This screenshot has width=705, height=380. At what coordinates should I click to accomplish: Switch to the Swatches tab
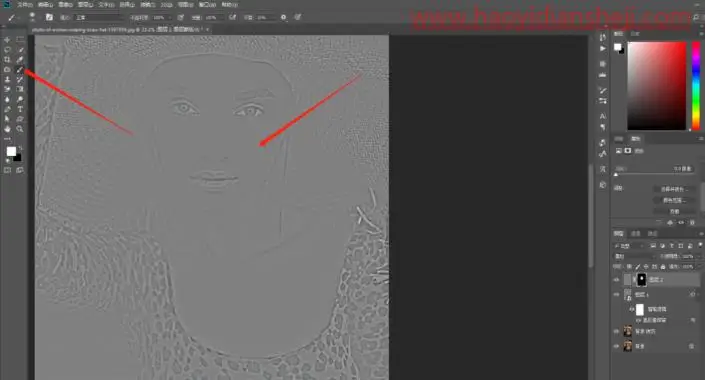(x=635, y=34)
